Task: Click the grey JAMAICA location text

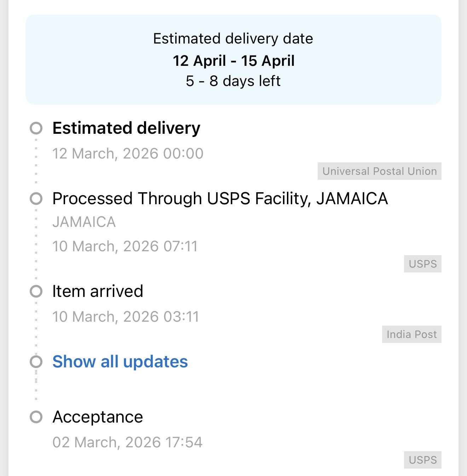Action: [84, 222]
